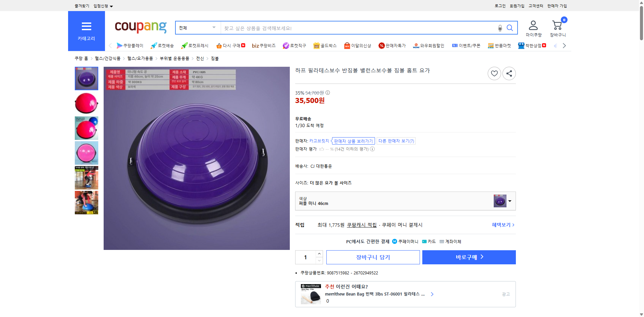Expand the 색상 color selection dropdown

coord(509,201)
